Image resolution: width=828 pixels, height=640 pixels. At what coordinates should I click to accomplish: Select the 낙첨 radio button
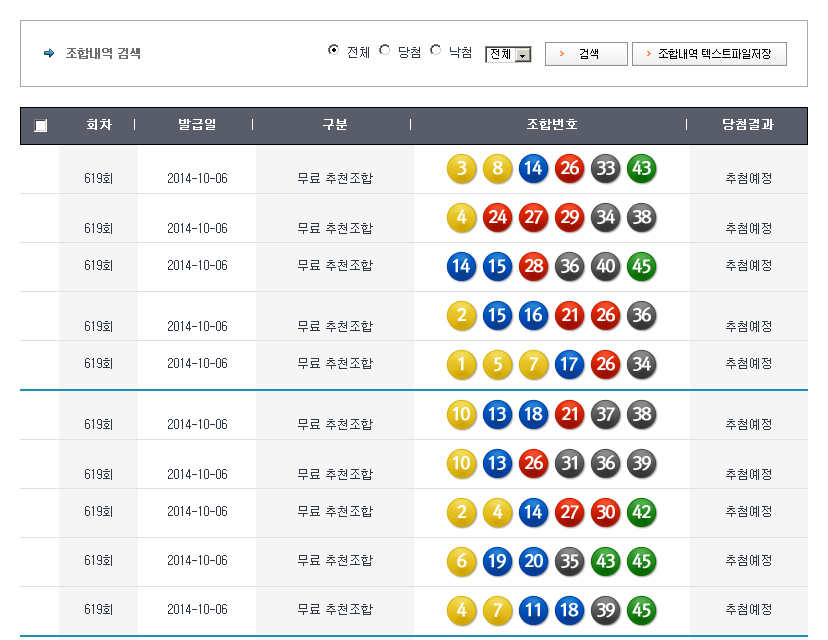[436, 50]
